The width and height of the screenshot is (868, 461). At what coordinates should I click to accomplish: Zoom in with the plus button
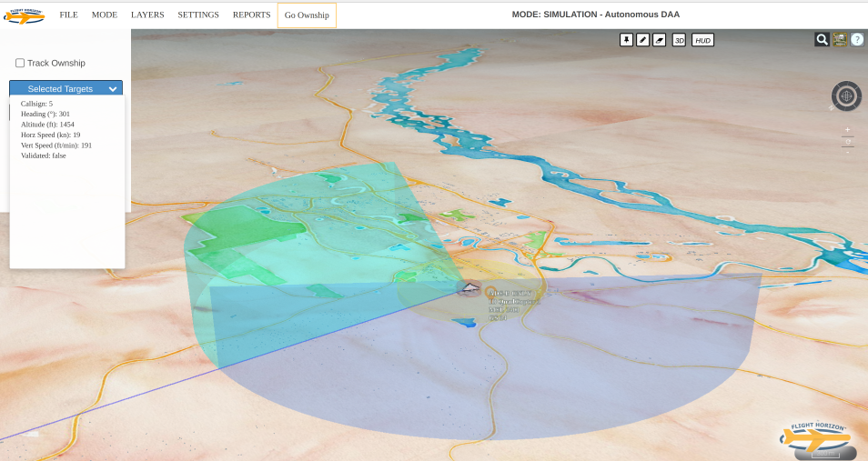pos(847,130)
